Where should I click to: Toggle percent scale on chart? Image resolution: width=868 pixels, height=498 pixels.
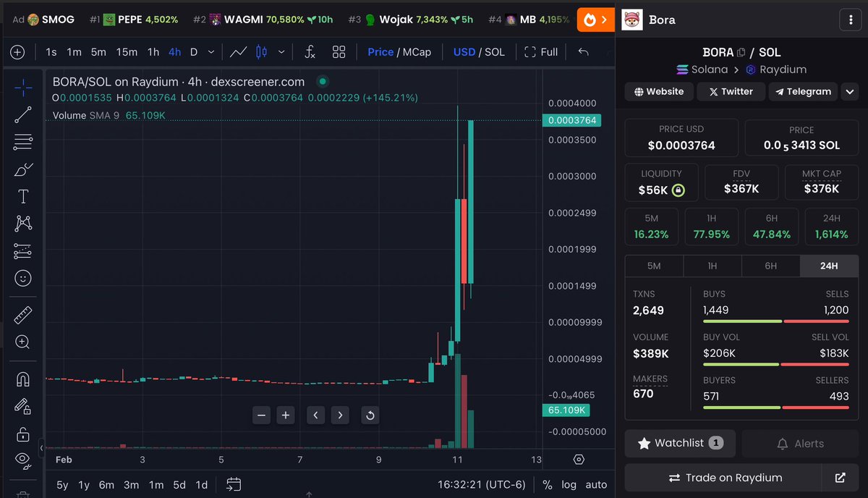click(548, 485)
